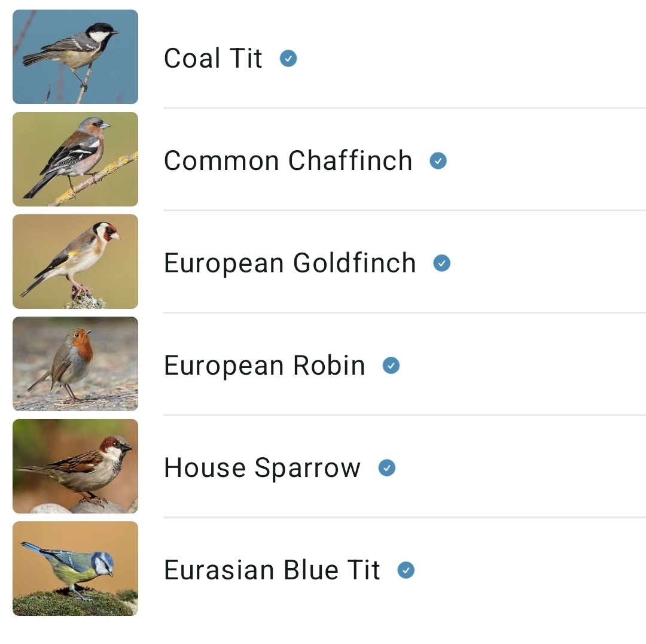Image resolution: width=646 pixels, height=644 pixels.
Task: Tap the Common Chaffinch verified checkmark icon
Action: [438, 161]
